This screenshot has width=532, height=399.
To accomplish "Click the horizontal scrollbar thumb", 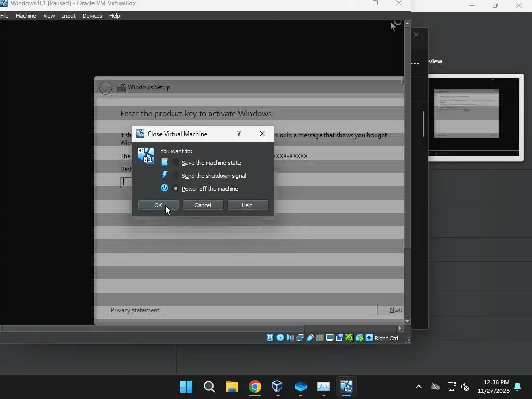I will point(153,328).
